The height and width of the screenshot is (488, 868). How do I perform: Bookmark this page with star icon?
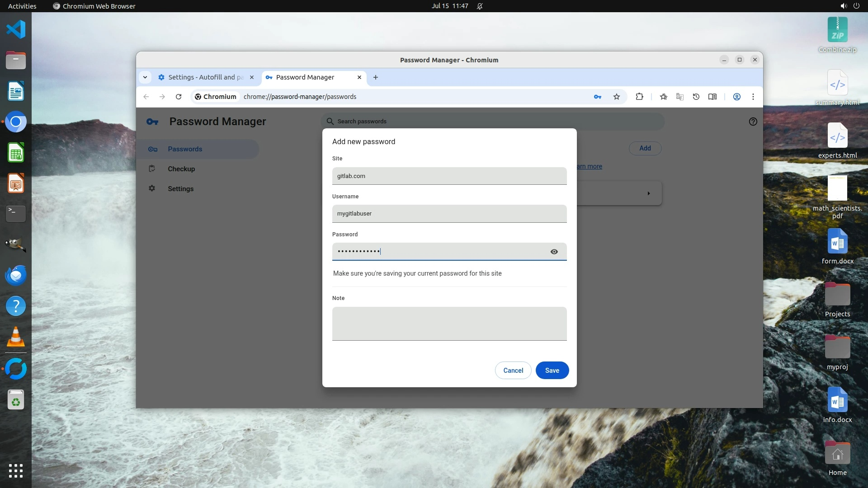click(616, 97)
